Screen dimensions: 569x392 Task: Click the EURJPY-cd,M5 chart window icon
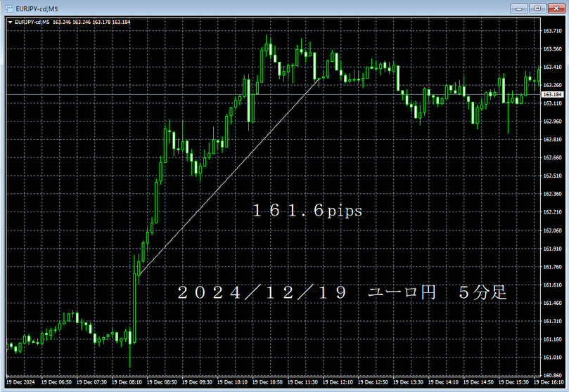[9, 8]
